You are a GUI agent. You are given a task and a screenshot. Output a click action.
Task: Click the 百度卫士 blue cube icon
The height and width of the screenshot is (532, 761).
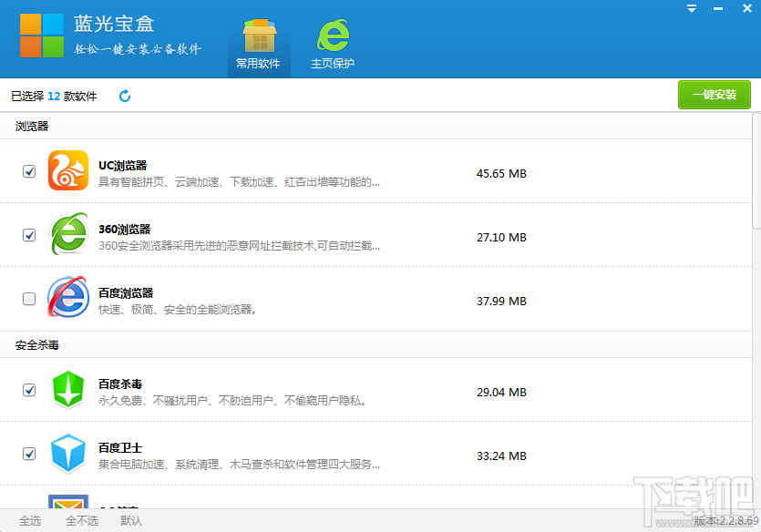(68, 454)
